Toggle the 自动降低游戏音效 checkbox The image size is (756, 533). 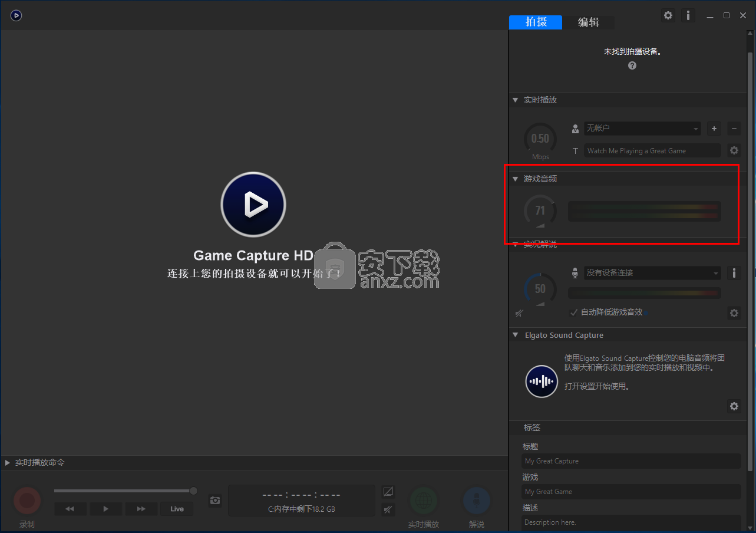coord(574,312)
